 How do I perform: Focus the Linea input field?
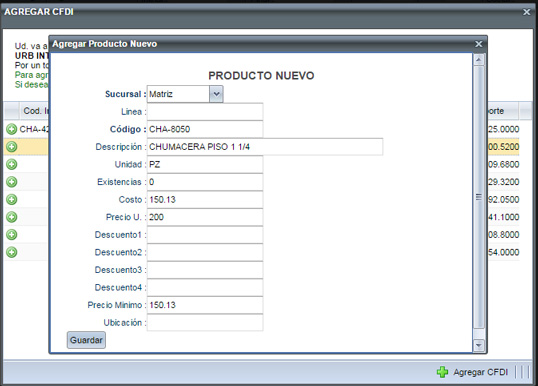click(205, 112)
